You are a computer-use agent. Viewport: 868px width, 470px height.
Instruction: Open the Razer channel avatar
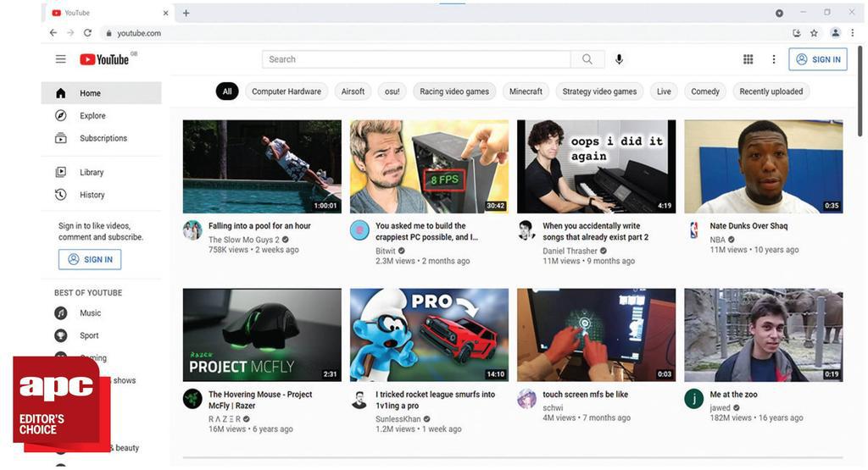coord(192,399)
